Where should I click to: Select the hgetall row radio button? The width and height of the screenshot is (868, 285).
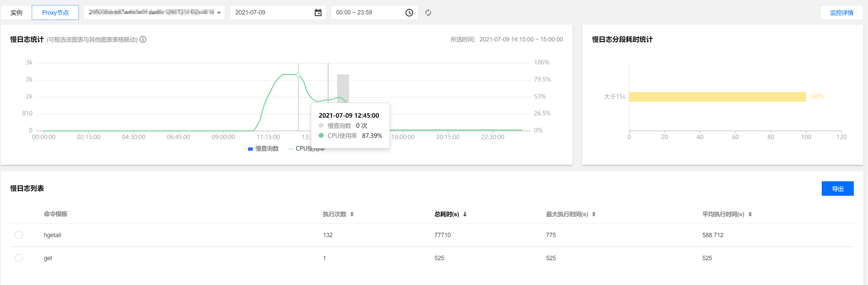(19, 235)
